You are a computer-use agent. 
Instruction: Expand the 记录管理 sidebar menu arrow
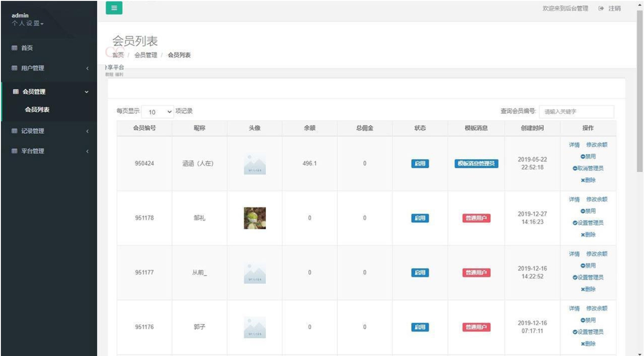87,131
